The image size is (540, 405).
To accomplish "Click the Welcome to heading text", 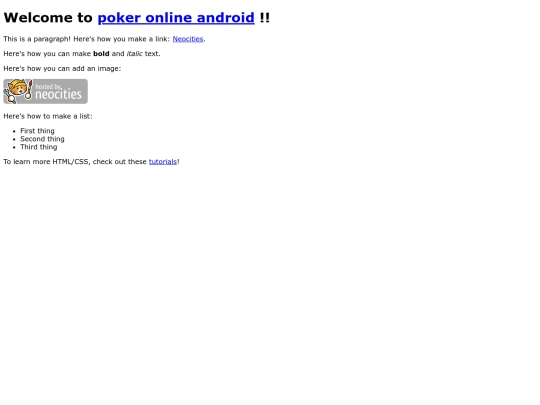I will point(48,18).
